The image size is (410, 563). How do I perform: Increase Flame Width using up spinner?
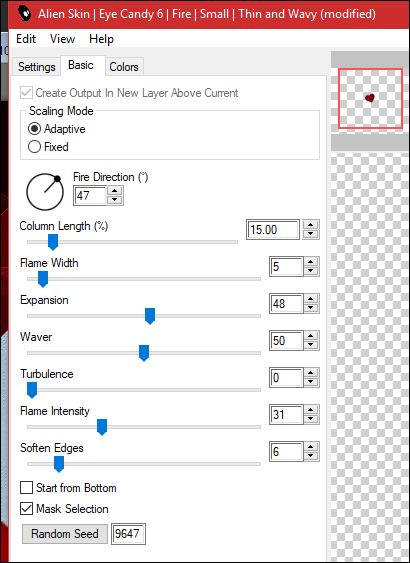click(311, 262)
